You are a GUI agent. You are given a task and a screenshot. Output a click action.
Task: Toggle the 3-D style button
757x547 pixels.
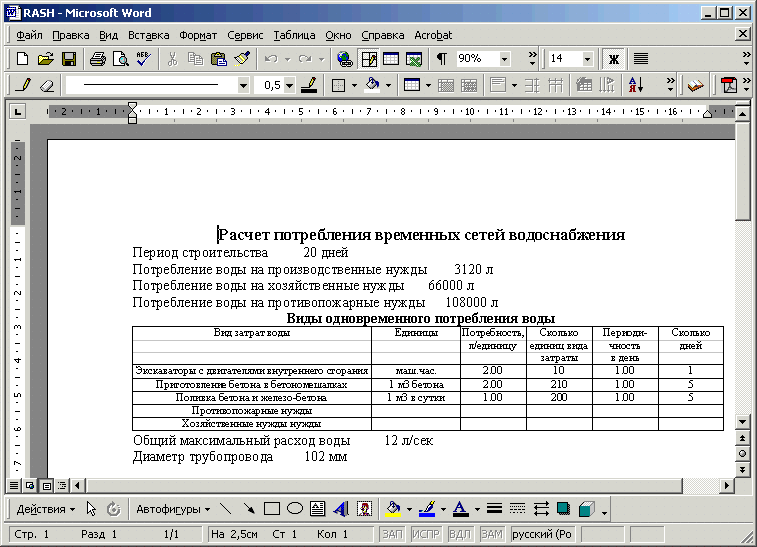[586, 509]
